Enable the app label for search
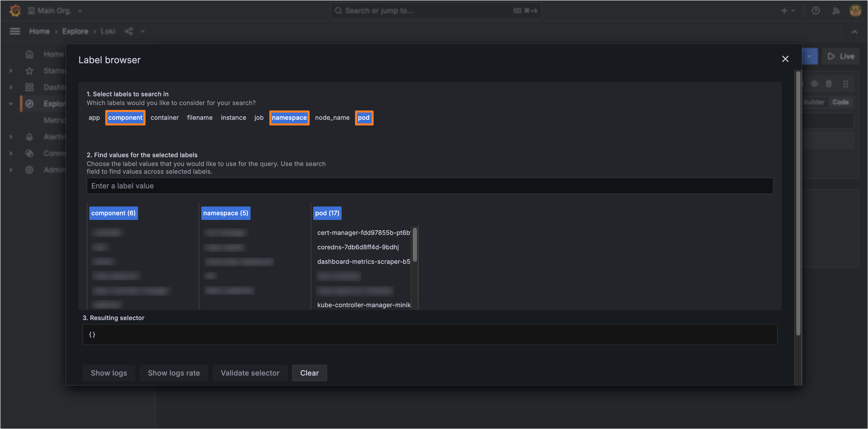Image resolution: width=868 pixels, height=429 pixels. (x=94, y=118)
